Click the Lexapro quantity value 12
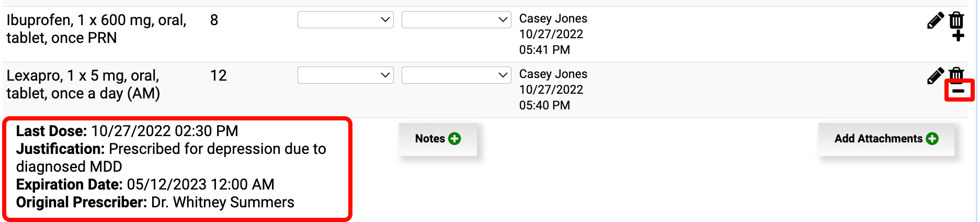Screen dimensions: 980x222 click(x=218, y=75)
